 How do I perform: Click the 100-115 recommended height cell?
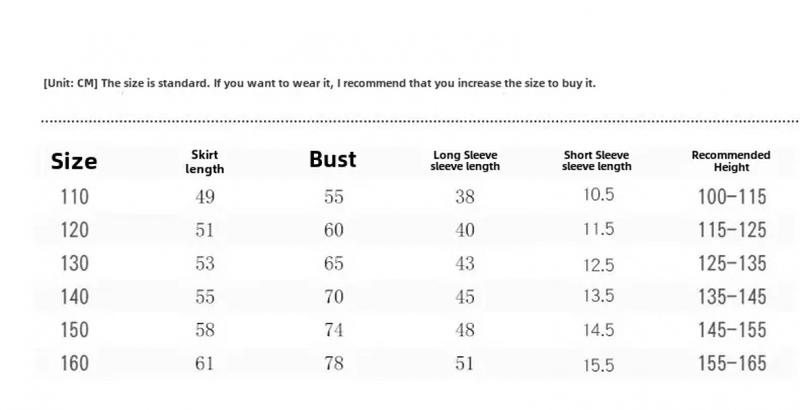click(x=732, y=197)
